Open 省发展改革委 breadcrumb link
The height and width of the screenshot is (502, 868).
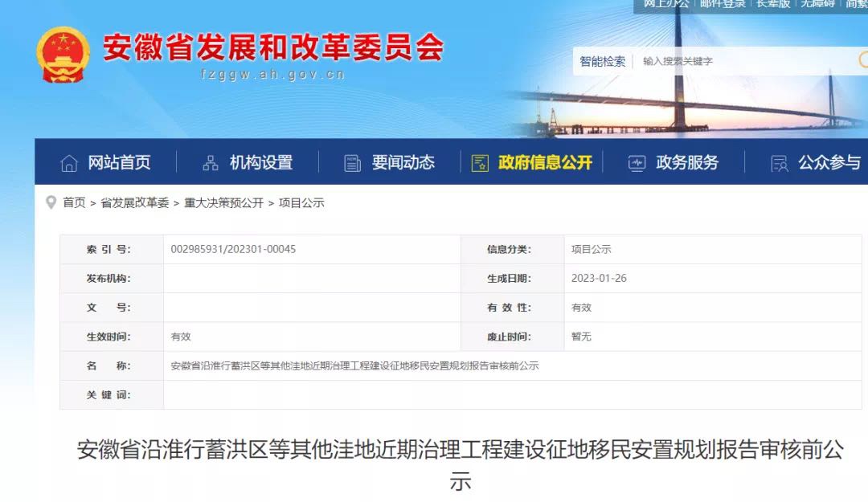[x=134, y=203]
